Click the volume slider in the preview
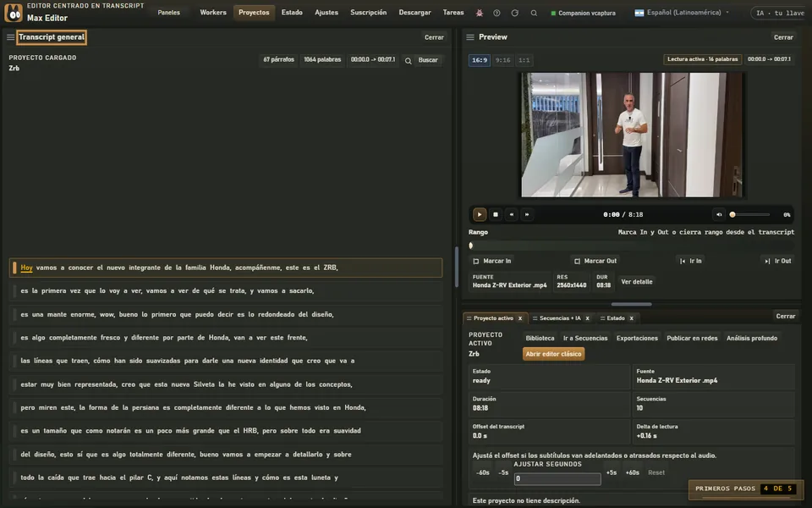The width and height of the screenshot is (812, 508). [750, 214]
